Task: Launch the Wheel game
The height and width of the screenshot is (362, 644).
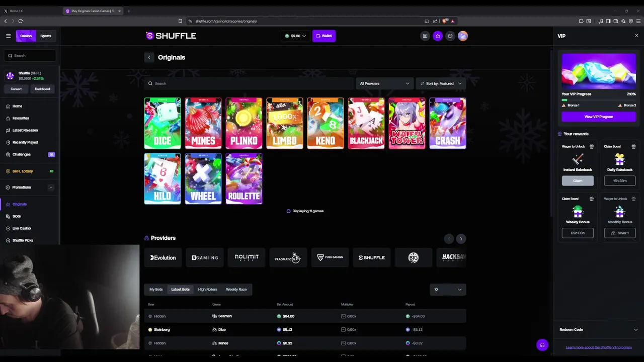Action: pyautogui.click(x=203, y=178)
